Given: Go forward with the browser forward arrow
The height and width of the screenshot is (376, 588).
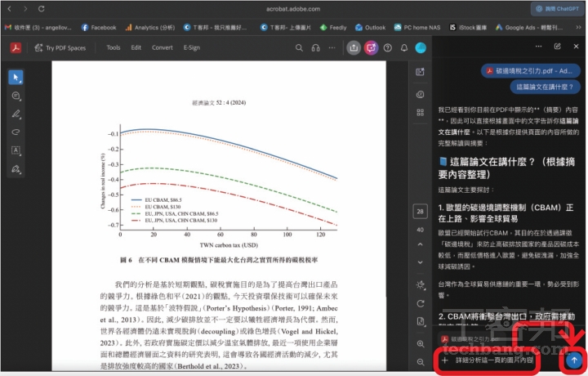Looking at the screenshot, I should [25, 8].
